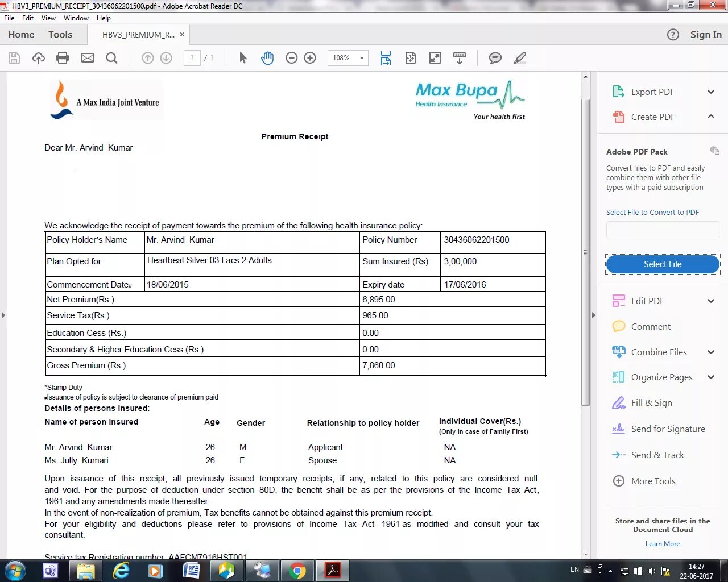Open Google Chrome from taskbar

(297, 571)
